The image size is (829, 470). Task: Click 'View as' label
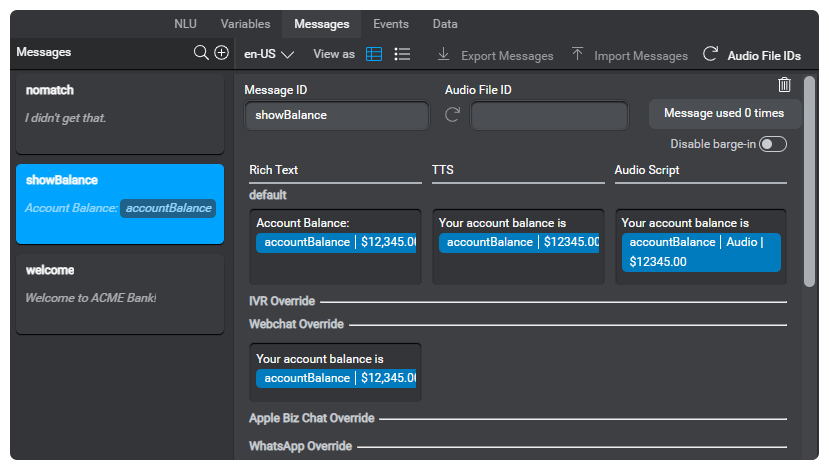click(x=334, y=54)
